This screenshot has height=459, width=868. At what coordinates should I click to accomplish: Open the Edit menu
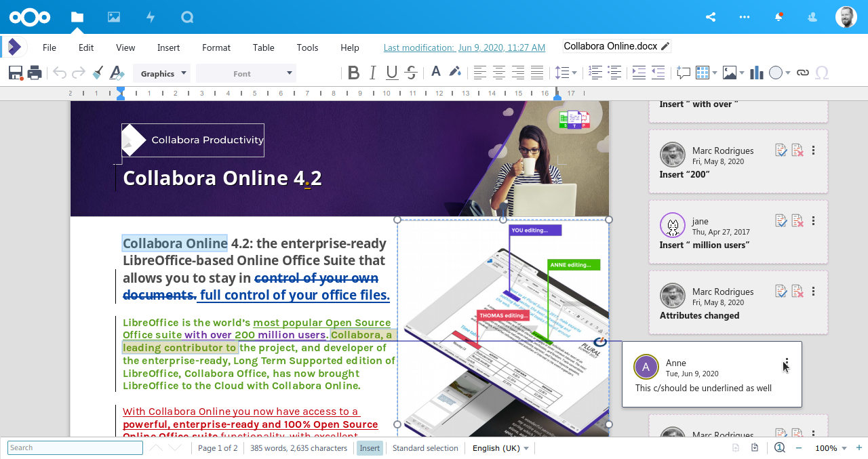[86, 47]
